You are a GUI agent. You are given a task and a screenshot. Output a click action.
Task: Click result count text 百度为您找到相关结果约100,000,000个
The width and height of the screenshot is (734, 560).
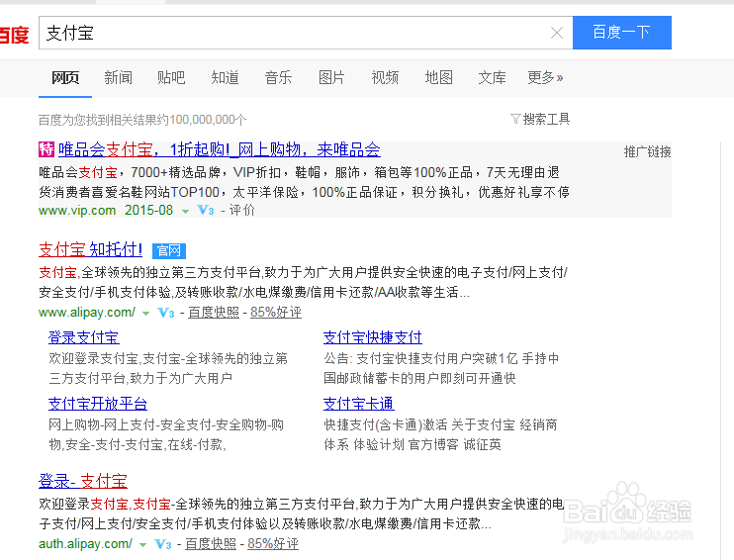coord(142,120)
